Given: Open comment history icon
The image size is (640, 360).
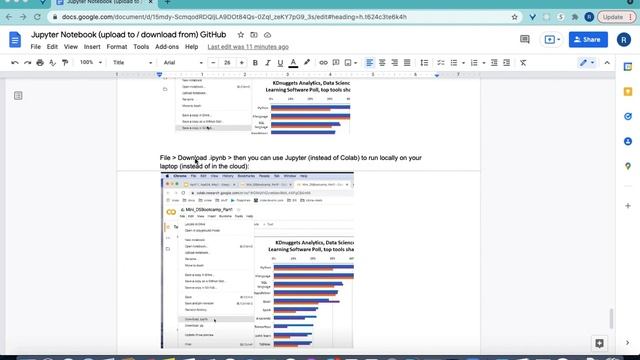Looking at the screenshot, I should (525, 40).
